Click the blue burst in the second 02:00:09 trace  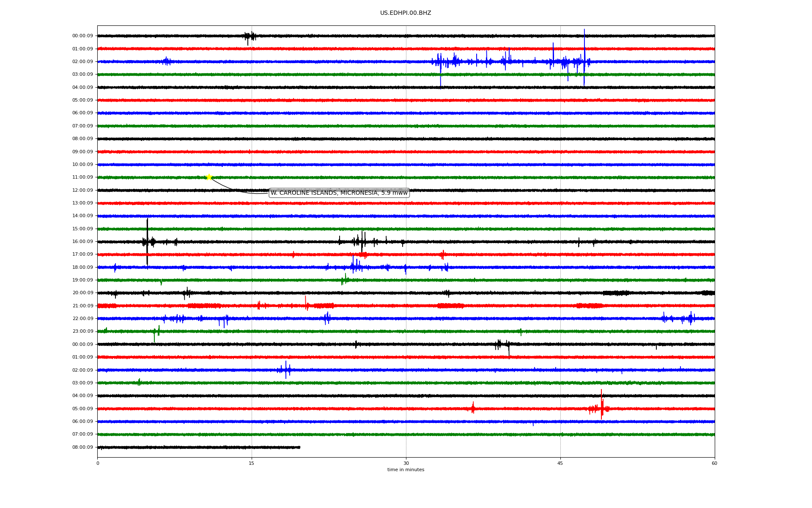click(286, 370)
